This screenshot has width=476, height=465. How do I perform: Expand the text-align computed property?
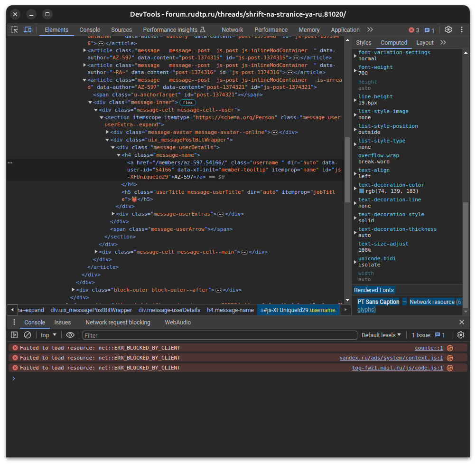coord(355,173)
